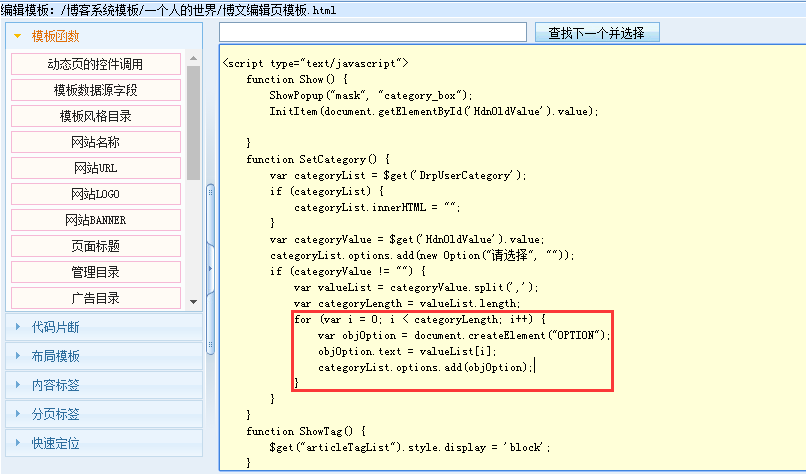The height and width of the screenshot is (474, 806).
Task: Select the 模板数据源字段 item
Action: [95, 90]
